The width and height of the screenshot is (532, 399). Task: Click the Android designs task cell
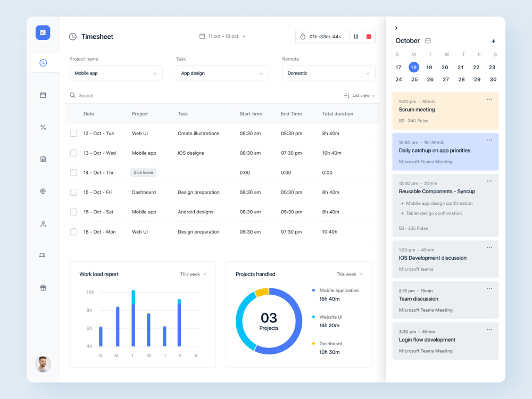pyautogui.click(x=195, y=212)
